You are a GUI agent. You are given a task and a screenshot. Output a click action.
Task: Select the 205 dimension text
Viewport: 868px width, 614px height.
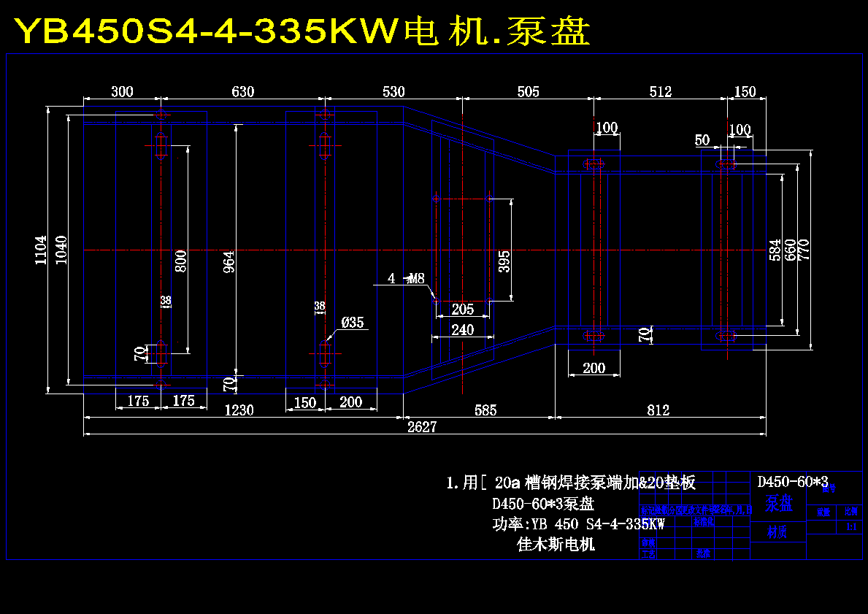coord(463,309)
